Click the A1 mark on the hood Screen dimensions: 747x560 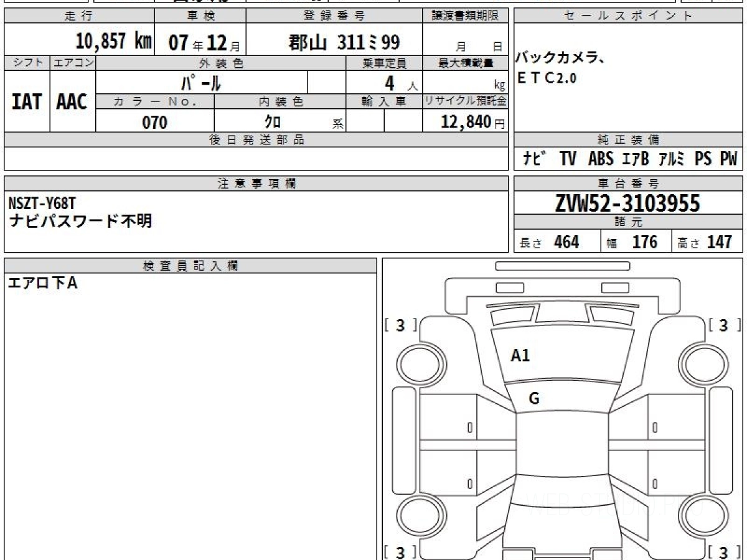coord(520,356)
